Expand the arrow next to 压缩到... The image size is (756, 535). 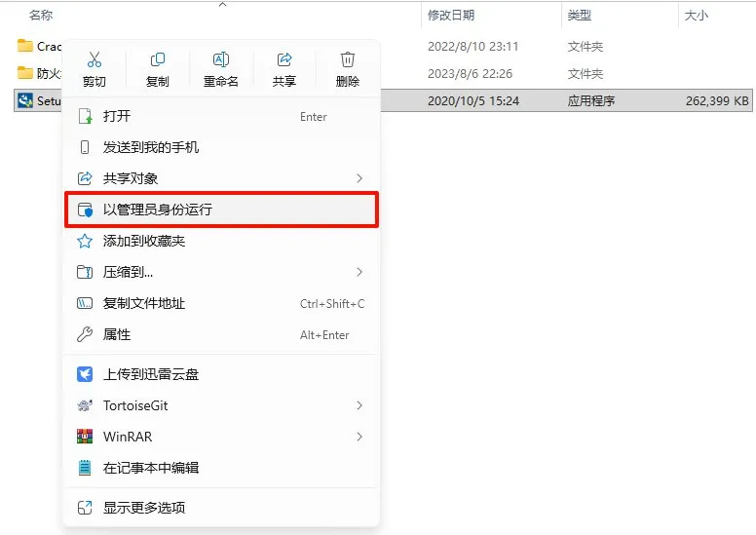(x=359, y=272)
